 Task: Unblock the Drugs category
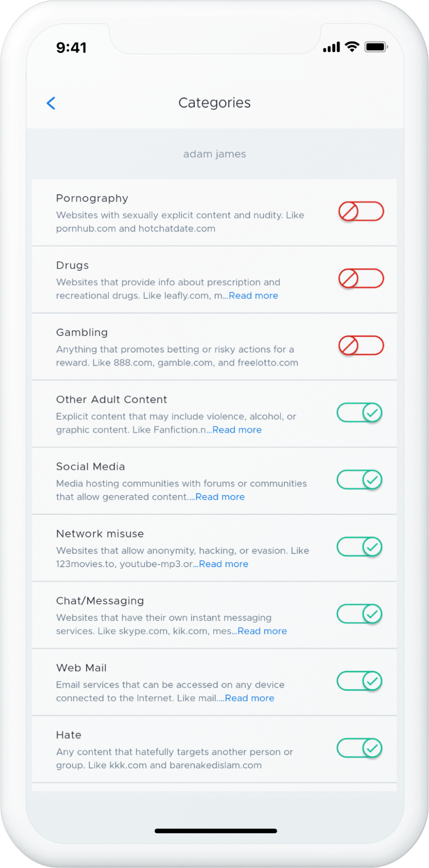(x=360, y=278)
